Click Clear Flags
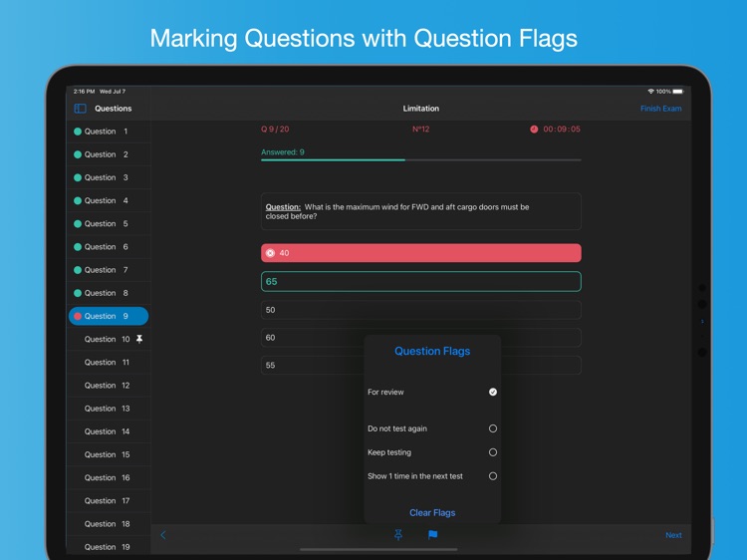Image resolution: width=747 pixels, height=560 pixels. 432,513
